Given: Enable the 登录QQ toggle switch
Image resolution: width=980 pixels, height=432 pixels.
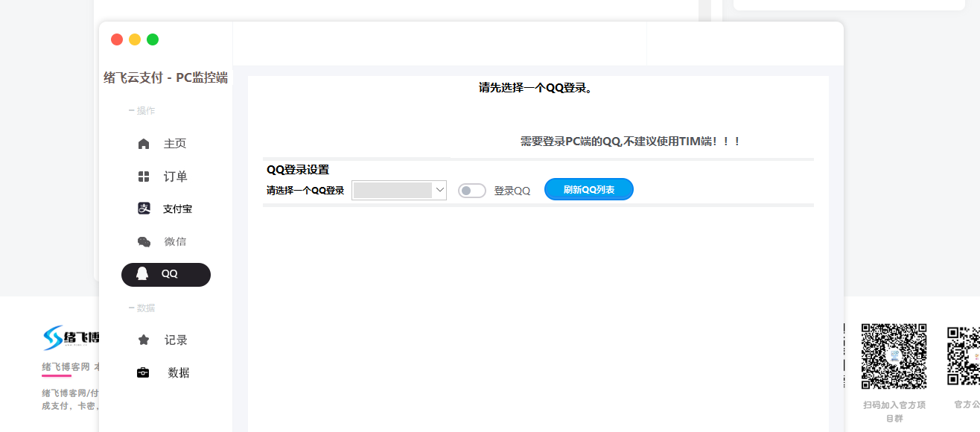Looking at the screenshot, I should tap(472, 190).
